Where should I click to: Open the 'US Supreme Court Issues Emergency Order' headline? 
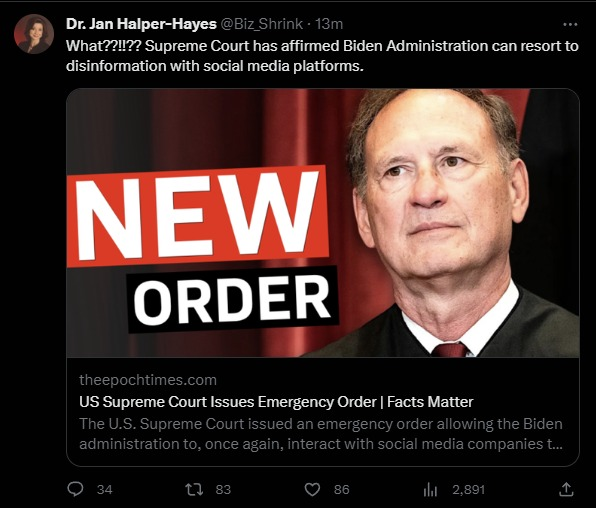coord(276,402)
